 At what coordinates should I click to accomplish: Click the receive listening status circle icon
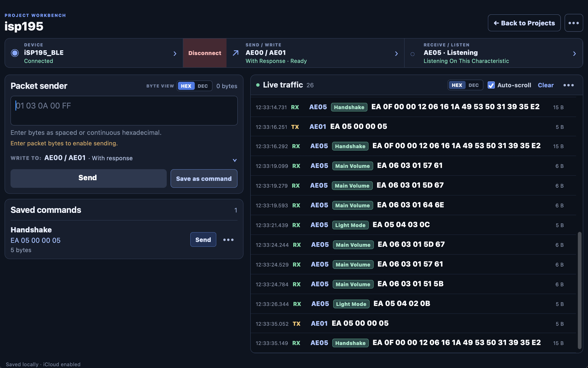(x=412, y=54)
